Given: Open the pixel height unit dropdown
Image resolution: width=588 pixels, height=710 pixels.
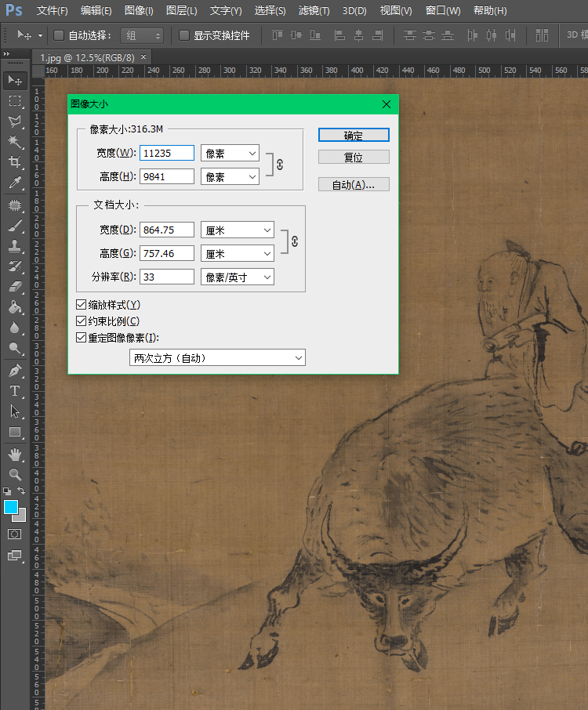Looking at the screenshot, I should pyautogui.click(x=230, y=176).
